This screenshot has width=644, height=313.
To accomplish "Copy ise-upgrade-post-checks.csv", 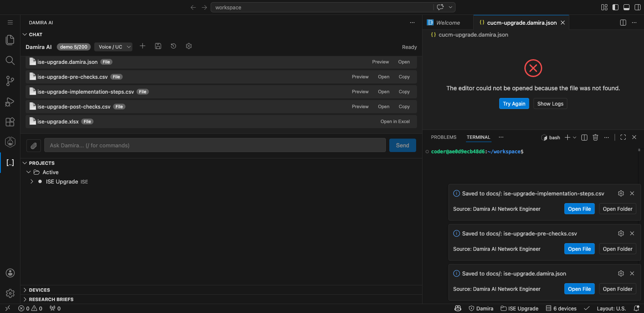I will pyautogui.click(x=404, y=106).
